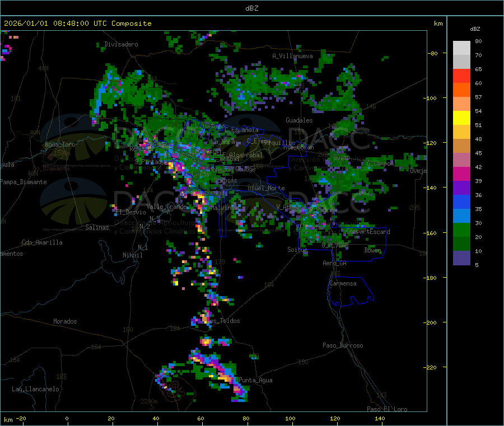Click the 'Carmensa' map label

pos(343,283)
